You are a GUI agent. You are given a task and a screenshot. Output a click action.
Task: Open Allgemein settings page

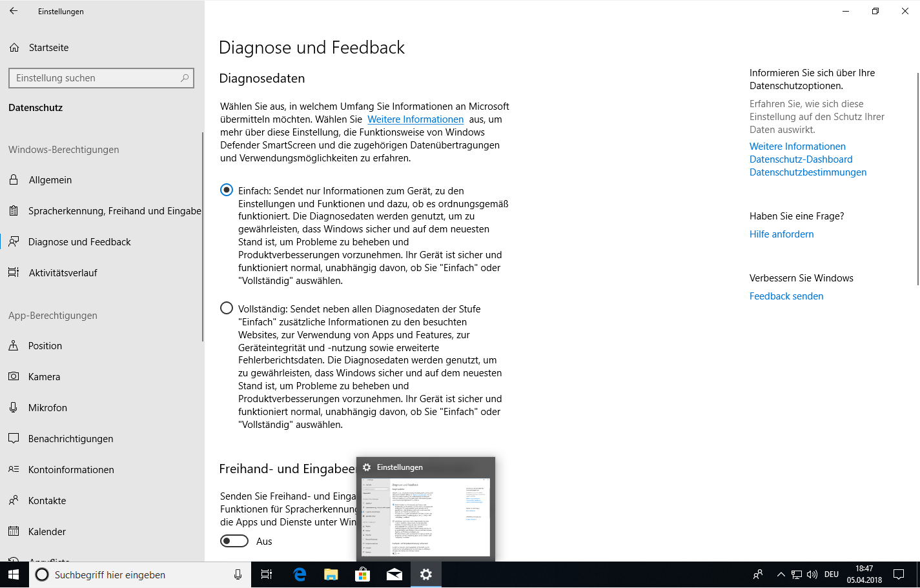pos(101,179)
